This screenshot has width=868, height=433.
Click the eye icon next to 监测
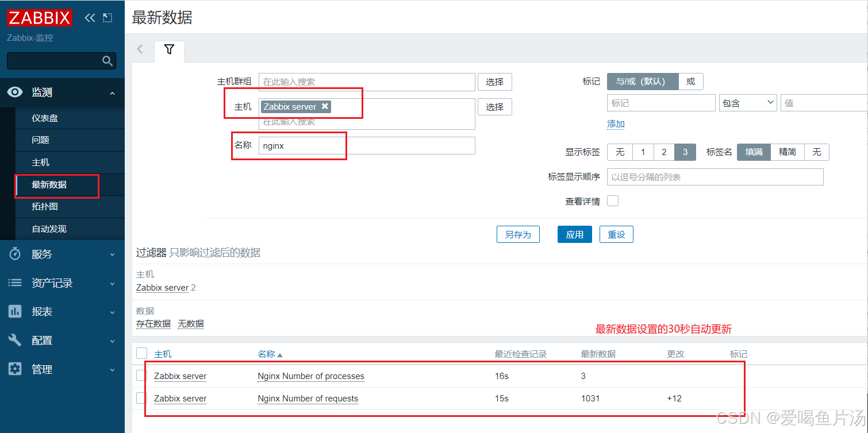coord(16,92)
